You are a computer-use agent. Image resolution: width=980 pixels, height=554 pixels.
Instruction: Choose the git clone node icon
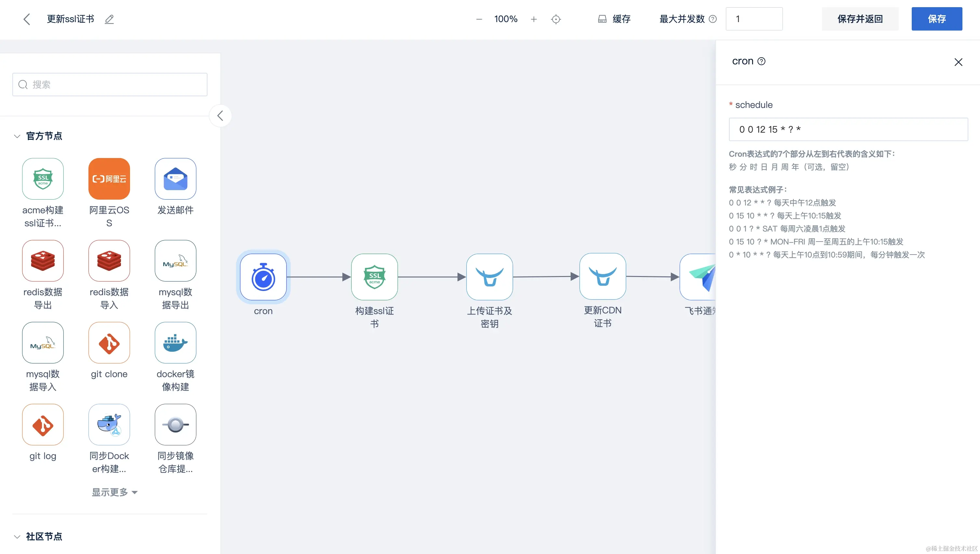click(109, 343)
